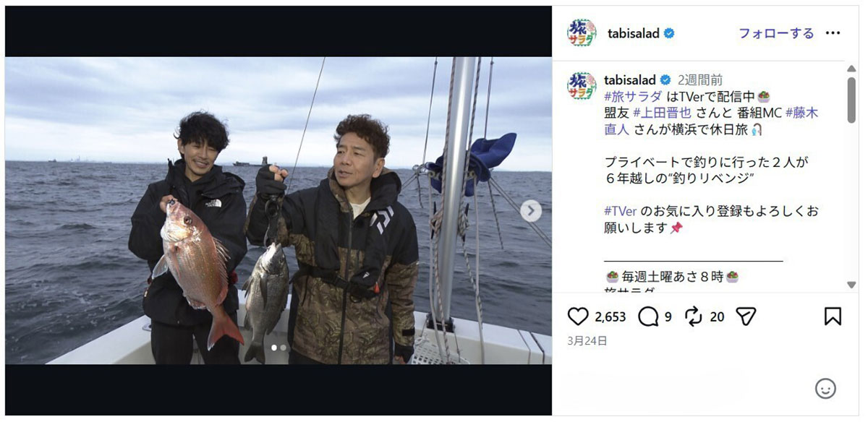Image resolution: width=868 pixels, height=422 pixels.
Task: Like the post with the heart icon
Action: pyautogui.click(x=578, y=316)
